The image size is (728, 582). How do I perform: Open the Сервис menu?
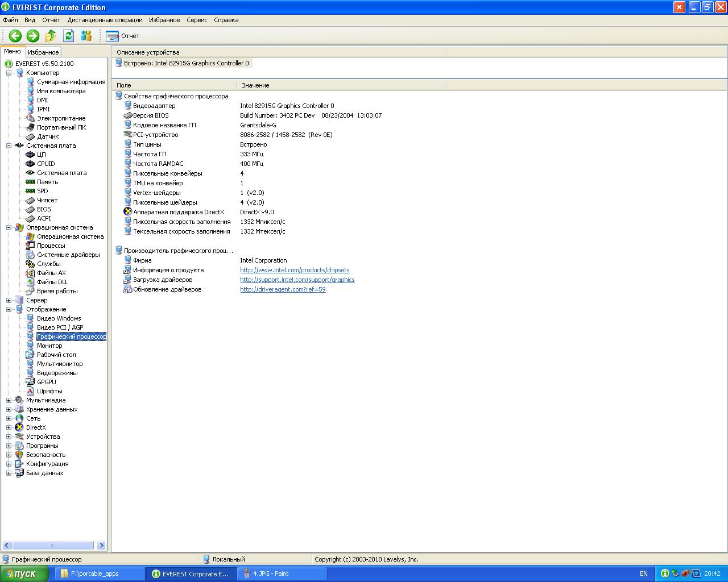(197, 20)
